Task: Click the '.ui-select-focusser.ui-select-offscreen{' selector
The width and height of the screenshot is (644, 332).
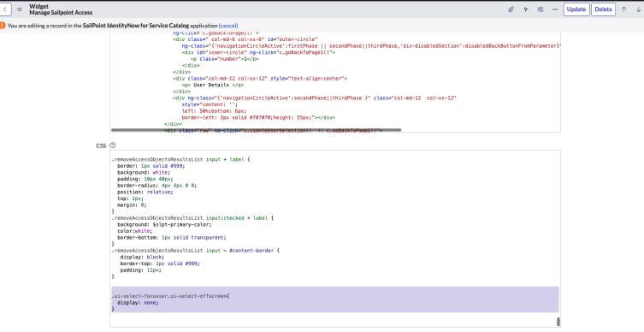Action: (x=170, y=296)
